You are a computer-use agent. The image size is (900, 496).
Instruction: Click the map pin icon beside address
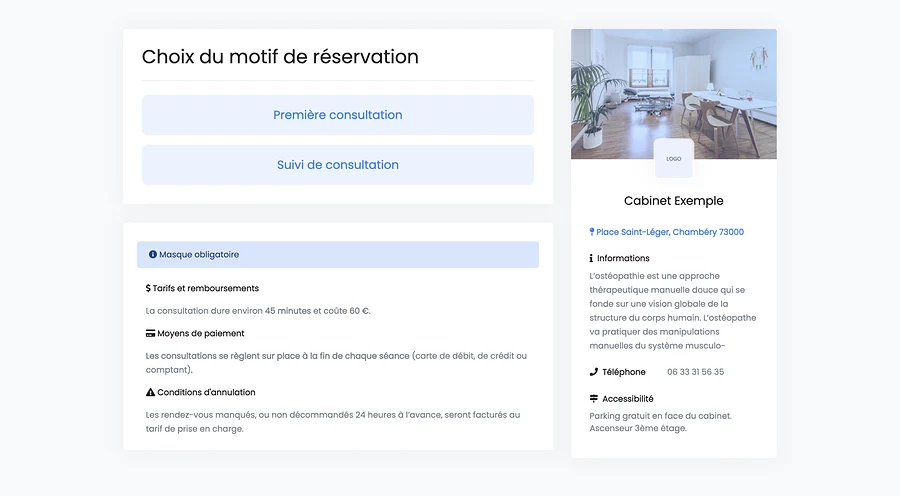[592, 232]
